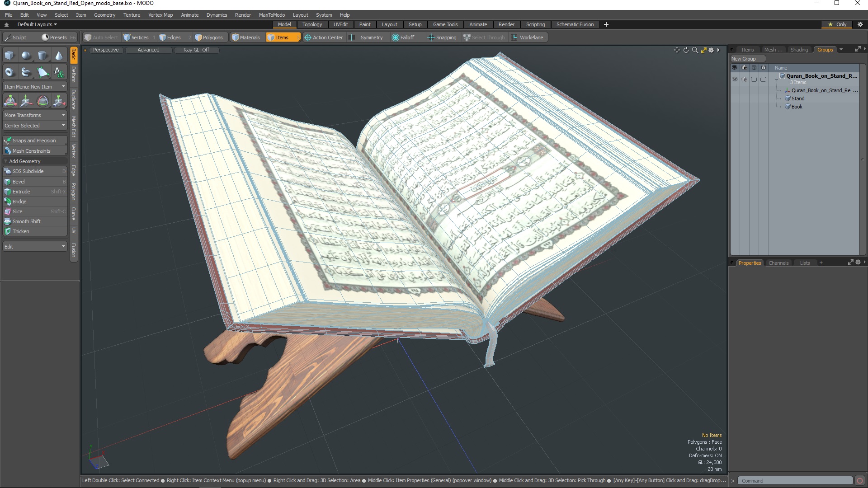Choose the Cone primitive tool

pos(59,56)
